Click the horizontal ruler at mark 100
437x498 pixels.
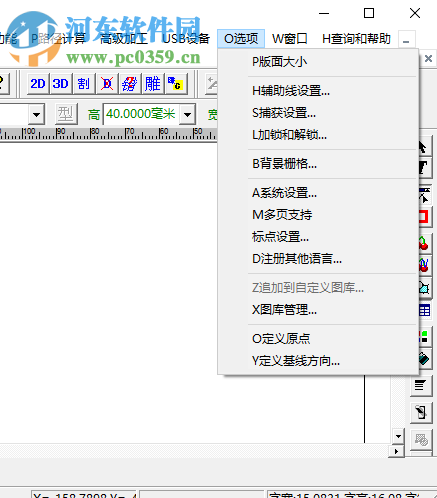pyautogui.click(x=29, y=132)
